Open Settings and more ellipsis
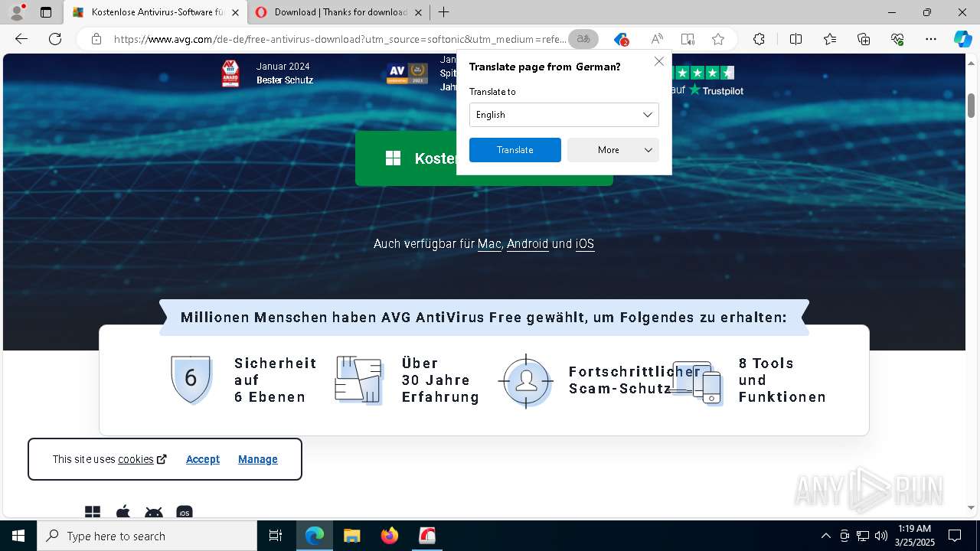Image resolution: width=980 pixels, height=551 pixels. coord(931,39)
